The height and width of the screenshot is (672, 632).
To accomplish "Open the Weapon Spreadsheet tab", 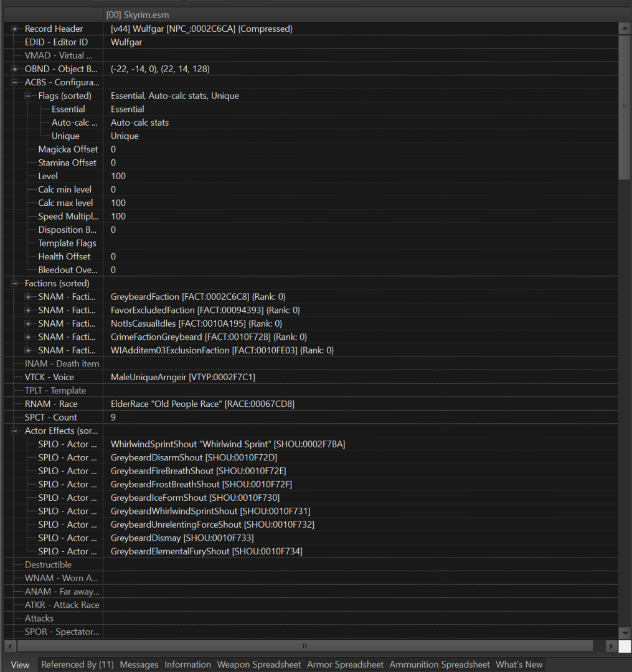I will pyautogui.click(x=259, y=665).
